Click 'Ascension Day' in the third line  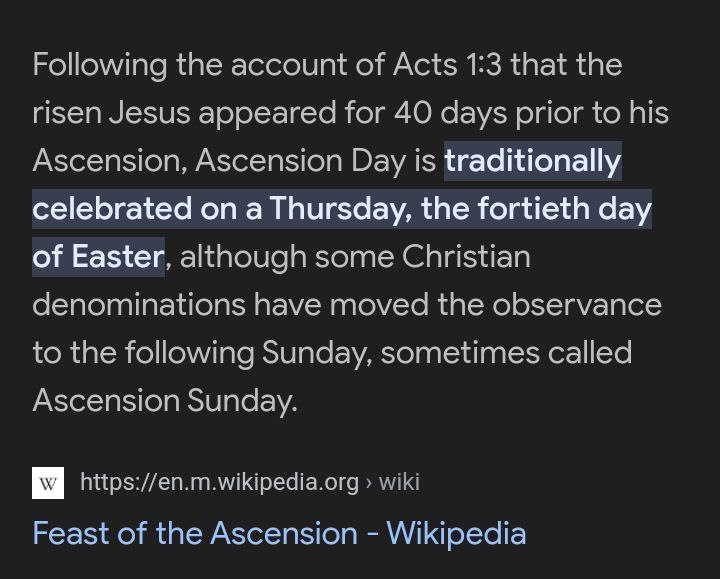pyautogui.click(x=301, y=161)
